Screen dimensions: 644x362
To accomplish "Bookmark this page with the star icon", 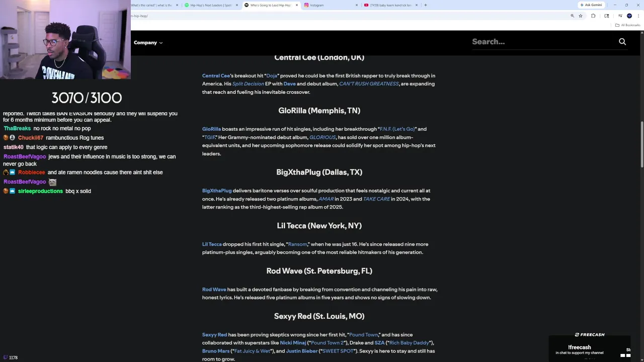I will click(581, 16).
